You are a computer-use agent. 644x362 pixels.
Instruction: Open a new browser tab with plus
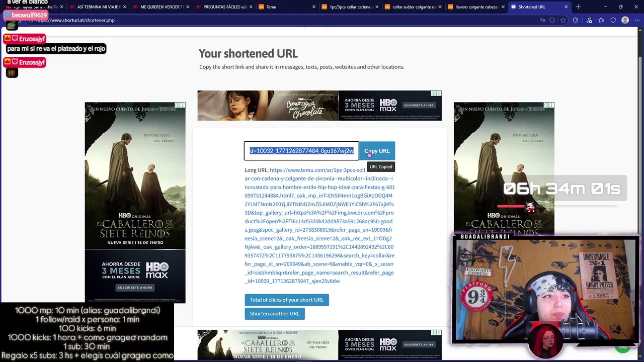(578, 7)
